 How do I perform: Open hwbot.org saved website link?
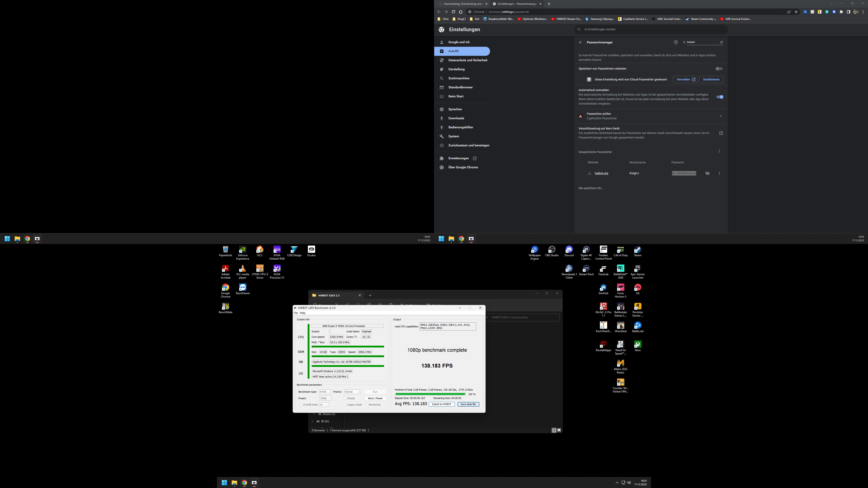pos(601,174)
